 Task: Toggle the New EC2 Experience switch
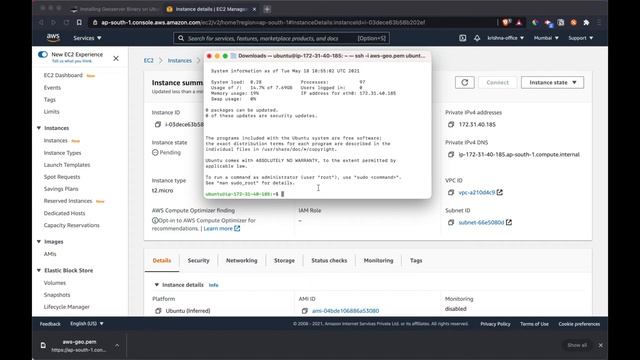[42, 54]
